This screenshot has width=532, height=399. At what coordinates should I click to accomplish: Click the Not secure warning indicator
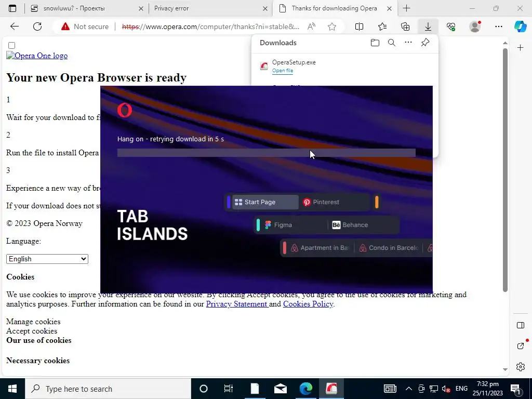tap(85, 26)
